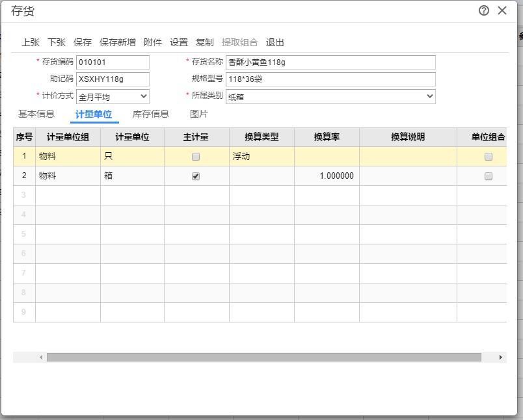Uncheck 主计量 for row 2 箱
Viewport: 523px width, 420px height.
(x=196, y=176)
